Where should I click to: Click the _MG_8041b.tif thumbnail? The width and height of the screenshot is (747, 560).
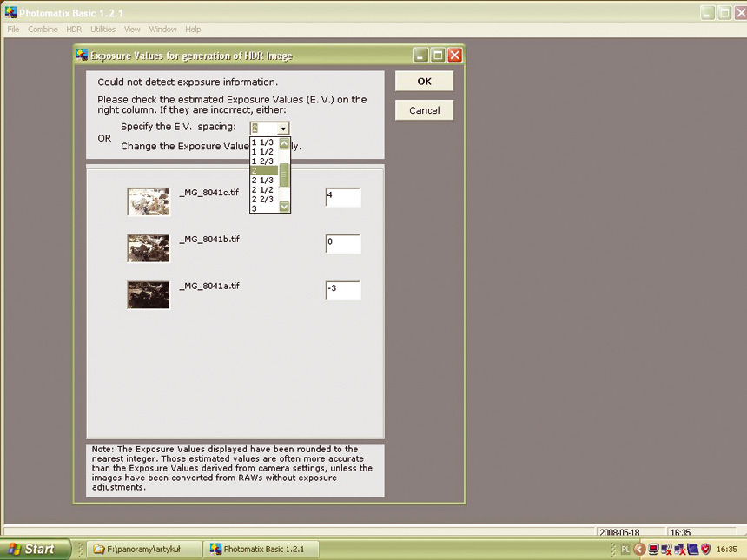149,248
